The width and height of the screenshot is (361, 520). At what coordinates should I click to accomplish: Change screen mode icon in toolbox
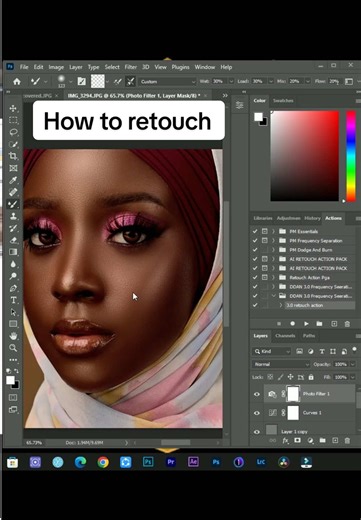13,410
